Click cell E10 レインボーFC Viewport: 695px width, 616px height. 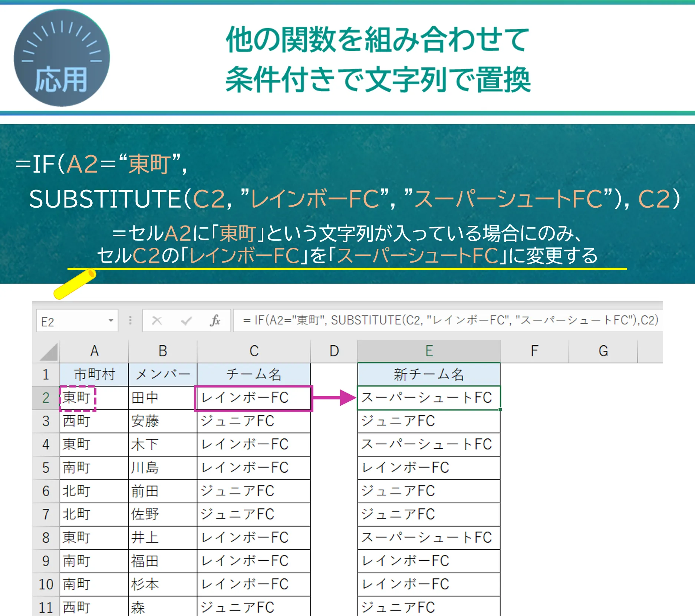(429, 584)
